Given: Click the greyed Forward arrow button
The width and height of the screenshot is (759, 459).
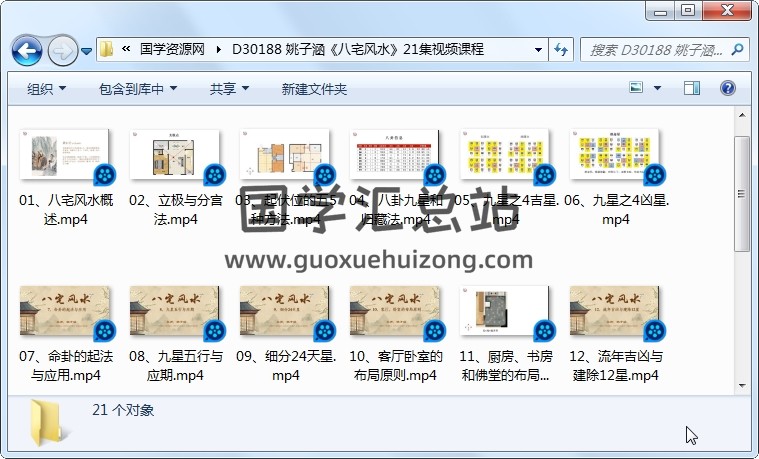Looking at the screenshot, I should tap(62, 50).
